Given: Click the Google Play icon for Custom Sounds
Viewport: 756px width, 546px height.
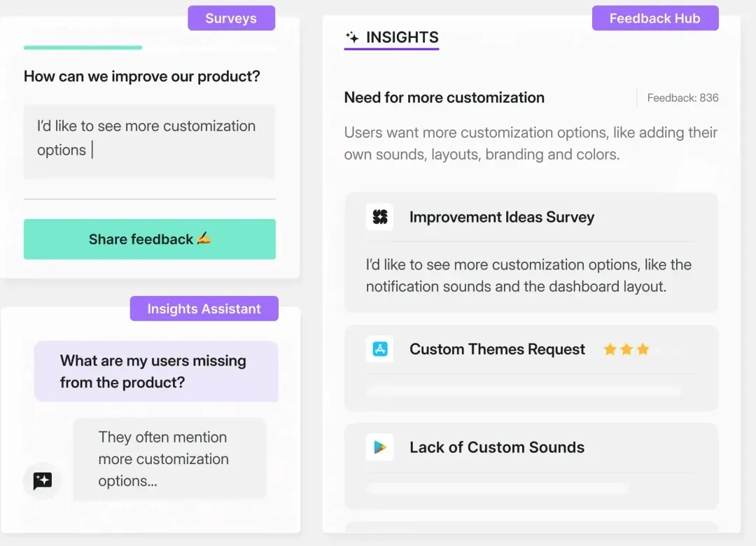Looking at the screenshot, I should click(379, 447).
